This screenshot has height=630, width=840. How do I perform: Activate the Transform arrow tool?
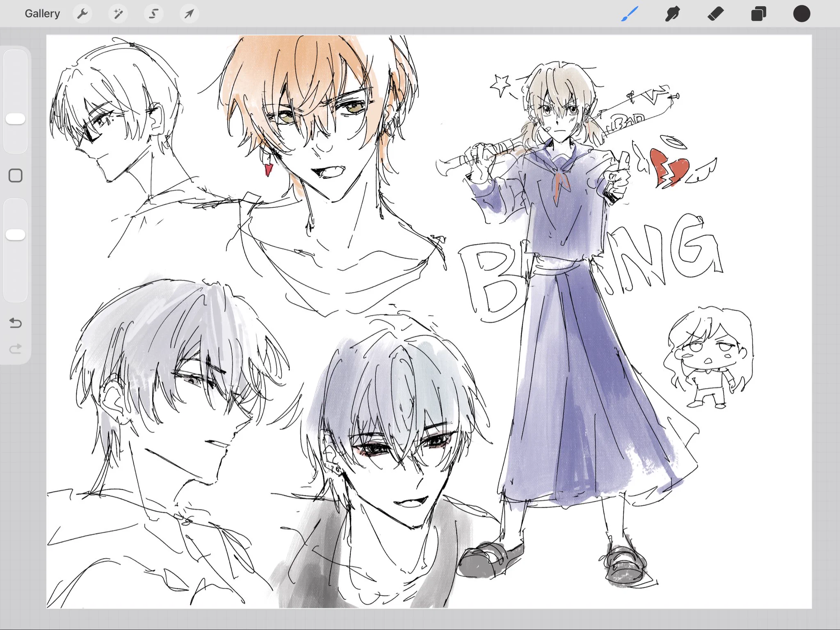[x=189, y=14]
